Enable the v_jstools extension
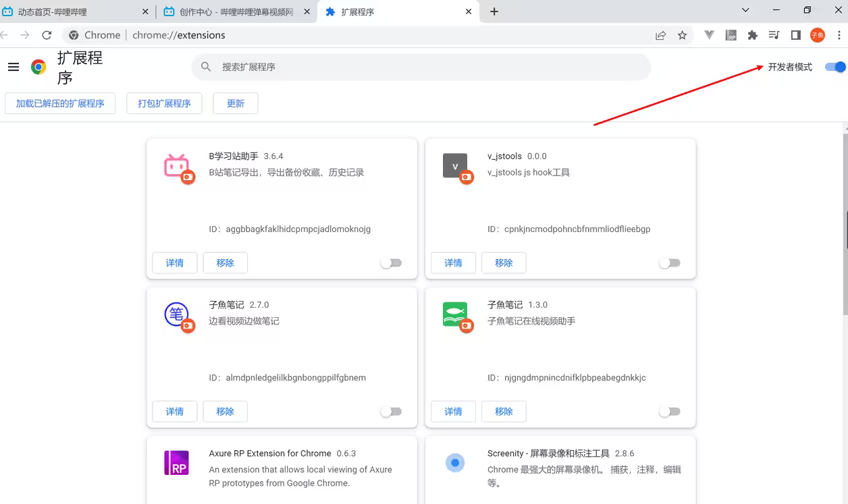The width and height of the screenshot is (848, 504). click(x=669, y=263)
